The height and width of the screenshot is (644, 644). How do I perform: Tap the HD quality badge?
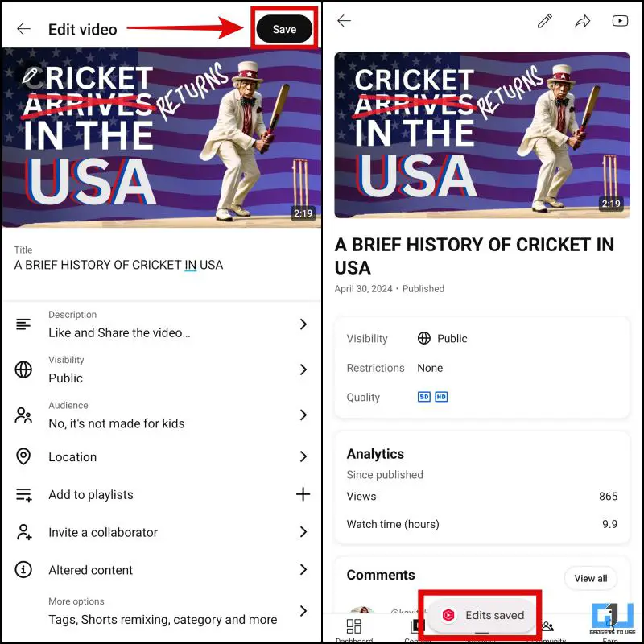tap(441, 397)
